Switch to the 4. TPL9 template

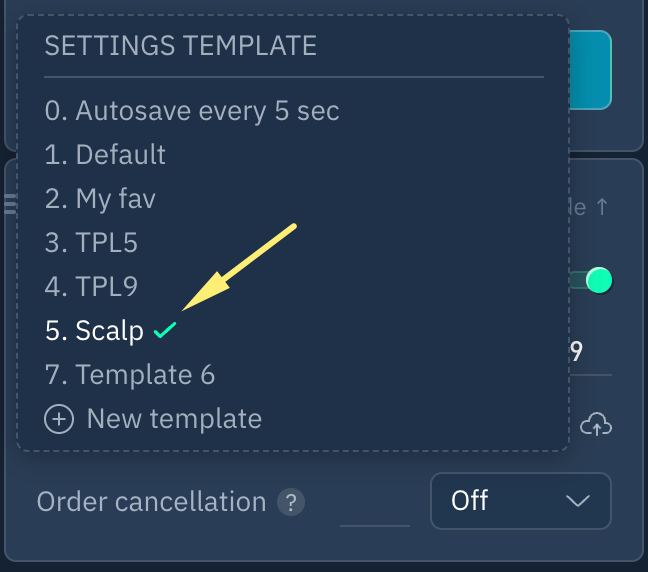(91, 287)
